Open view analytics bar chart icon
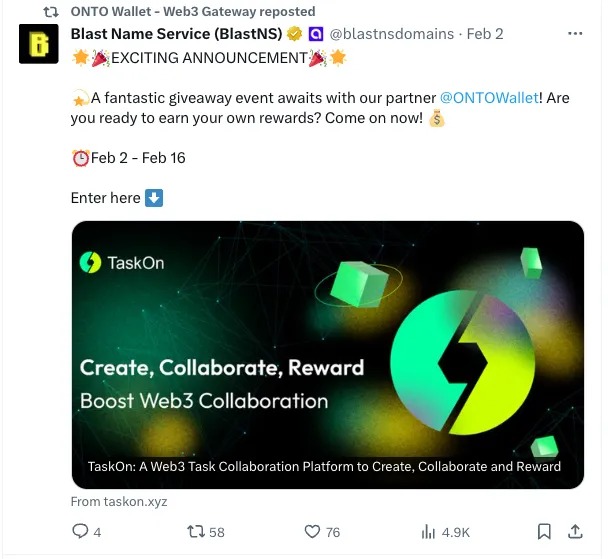Viewport: 608px width, 559px height. click(430, 532)
